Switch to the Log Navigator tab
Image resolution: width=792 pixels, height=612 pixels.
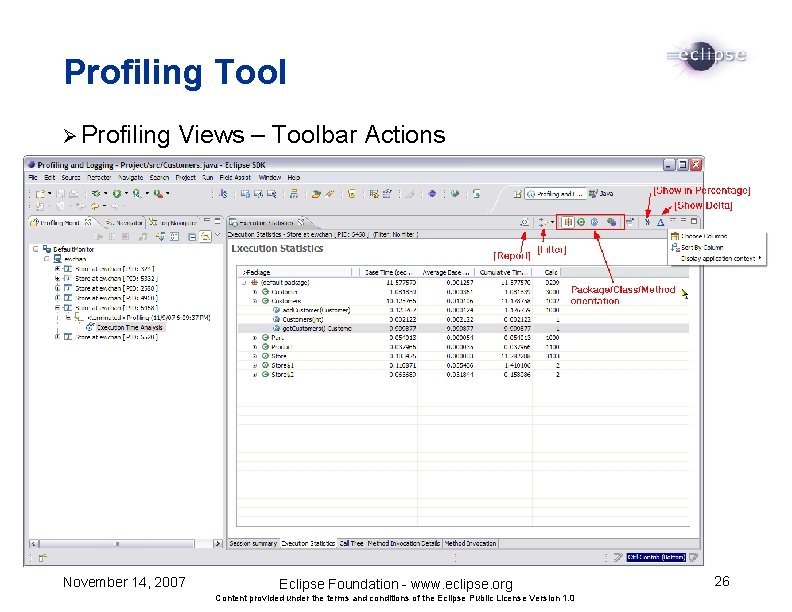pos(173,223)
